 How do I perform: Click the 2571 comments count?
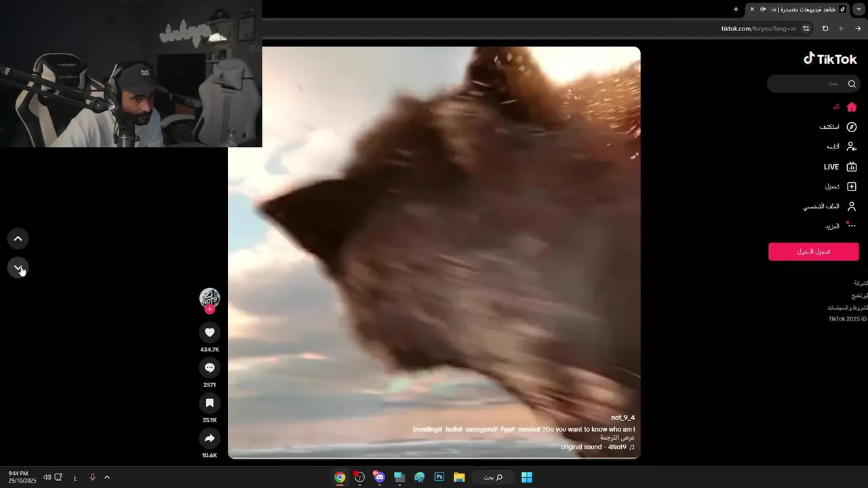(210, 385)
